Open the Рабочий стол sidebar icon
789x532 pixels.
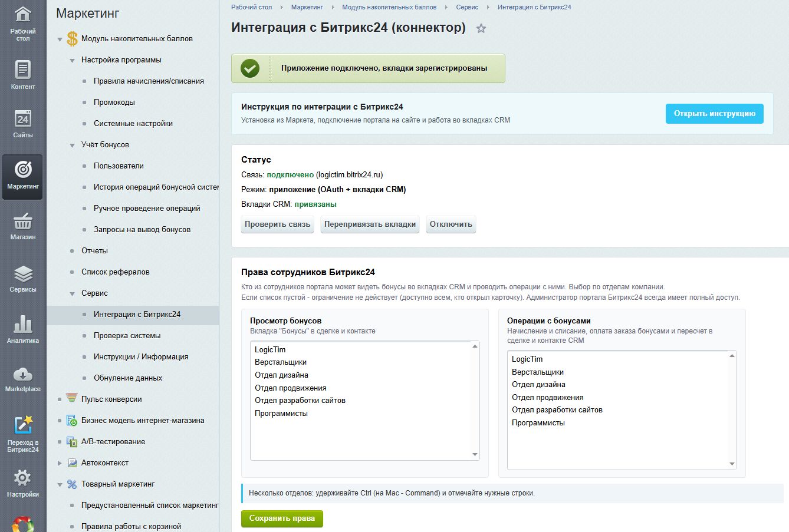click(x=23, y=14)
